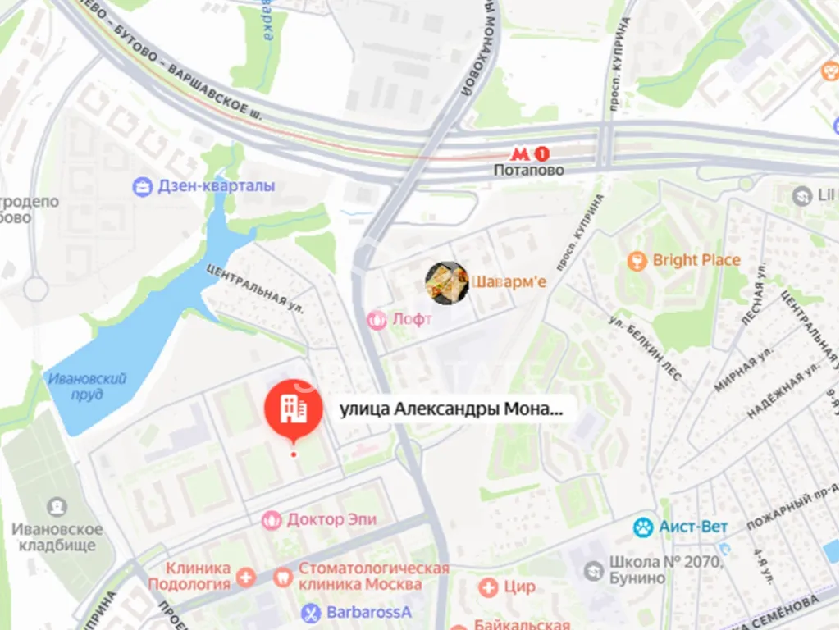Open the Школа № 2070 graduation icon
This screenshot has height=630, width=840.
(594, 571)
